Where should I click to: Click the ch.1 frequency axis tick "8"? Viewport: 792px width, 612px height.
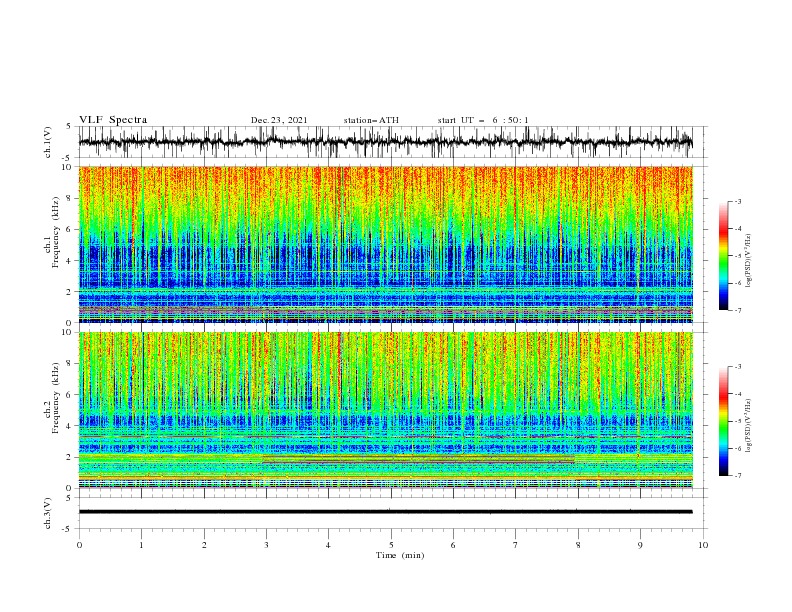pyautogui.click(x=70, y=198)
